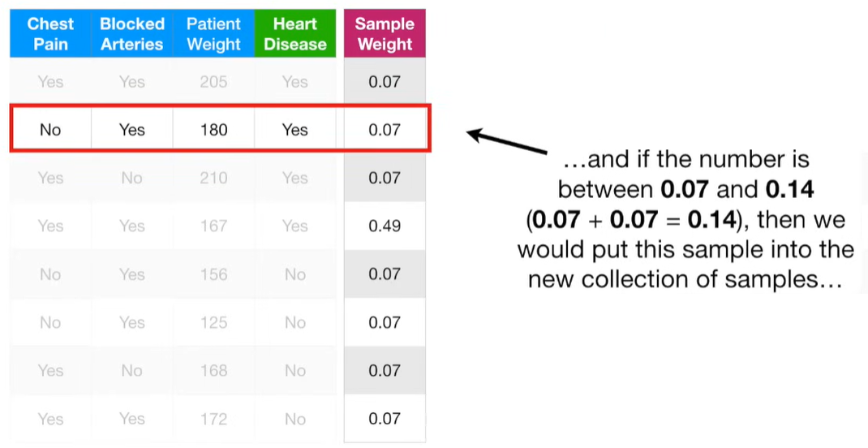
Task: Click patient weight 210 cell
Action: [x=213, y=178]
